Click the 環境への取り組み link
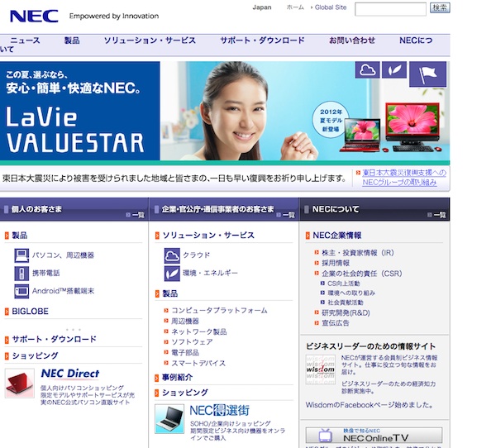This screenshot has height=448, width=496. [x=351, y=293]
